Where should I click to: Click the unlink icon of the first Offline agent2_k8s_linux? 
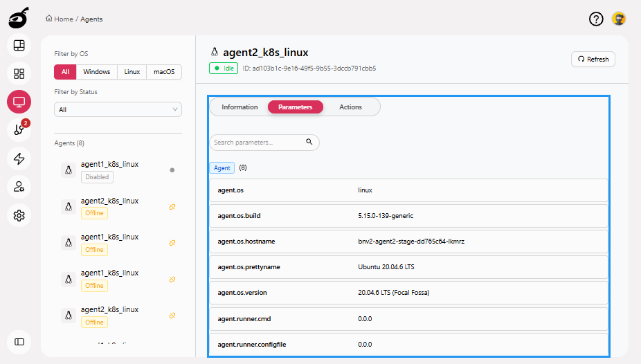(x=172, y=207)
